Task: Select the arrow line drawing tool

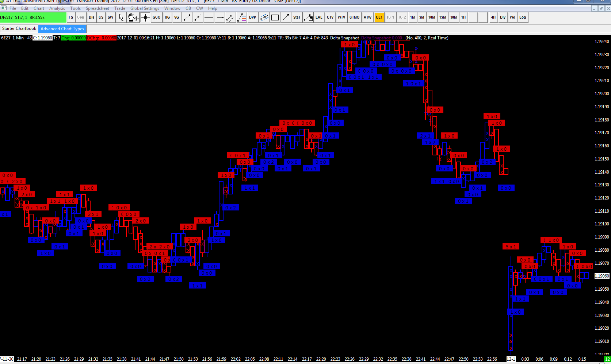Action: 286,17
